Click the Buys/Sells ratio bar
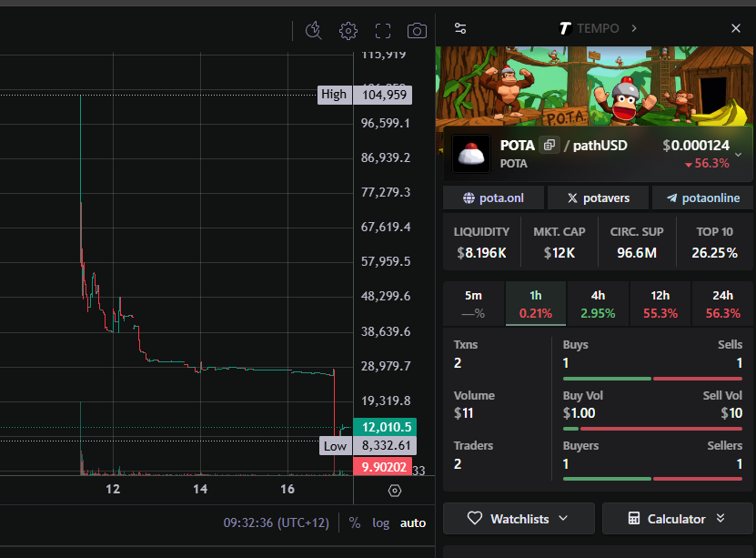Image resolution: width=756 pixels, height=558 pixels. 652,379
